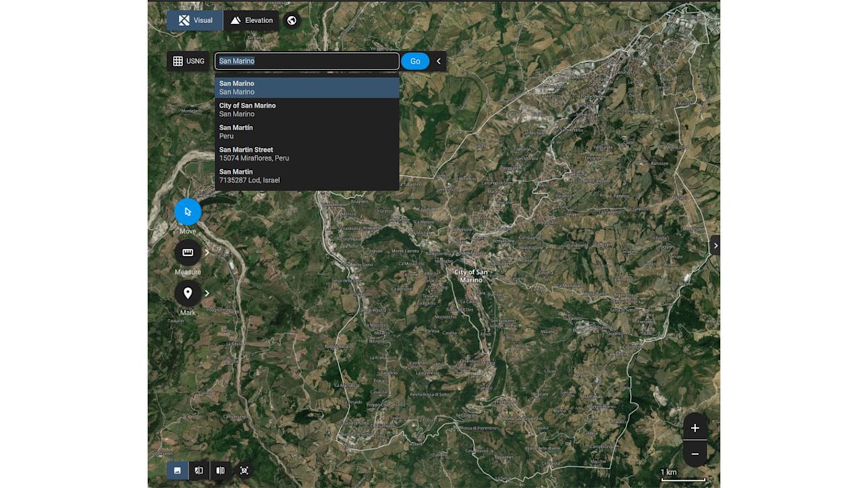Select the Measure tool

click(187, 252)
